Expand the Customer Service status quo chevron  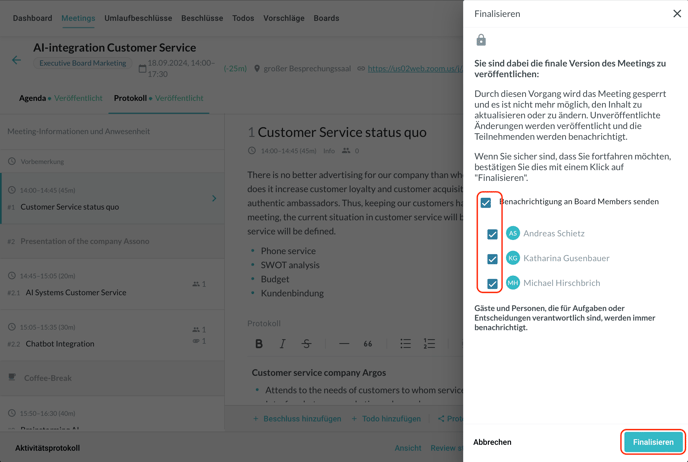[214, 198]
